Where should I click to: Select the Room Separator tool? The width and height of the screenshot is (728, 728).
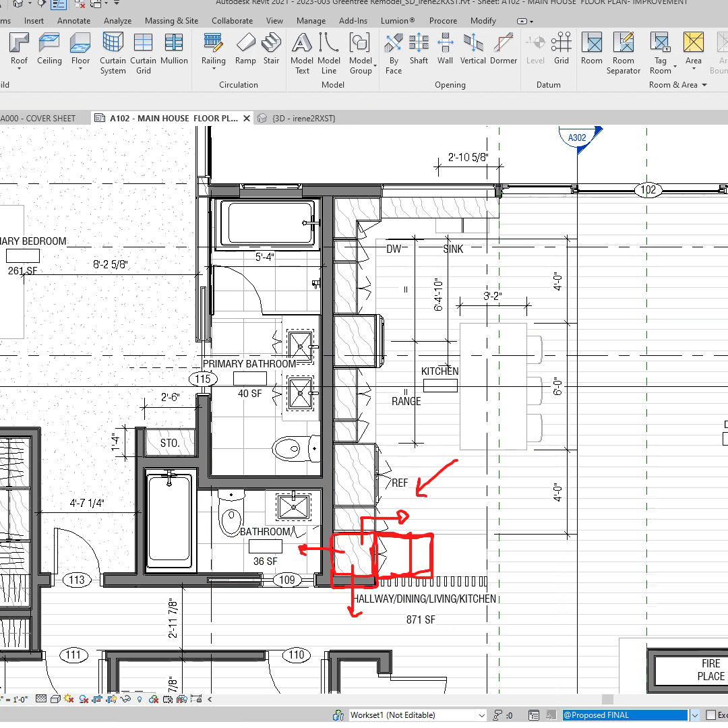pyautogui.click(x=624, y=51)
